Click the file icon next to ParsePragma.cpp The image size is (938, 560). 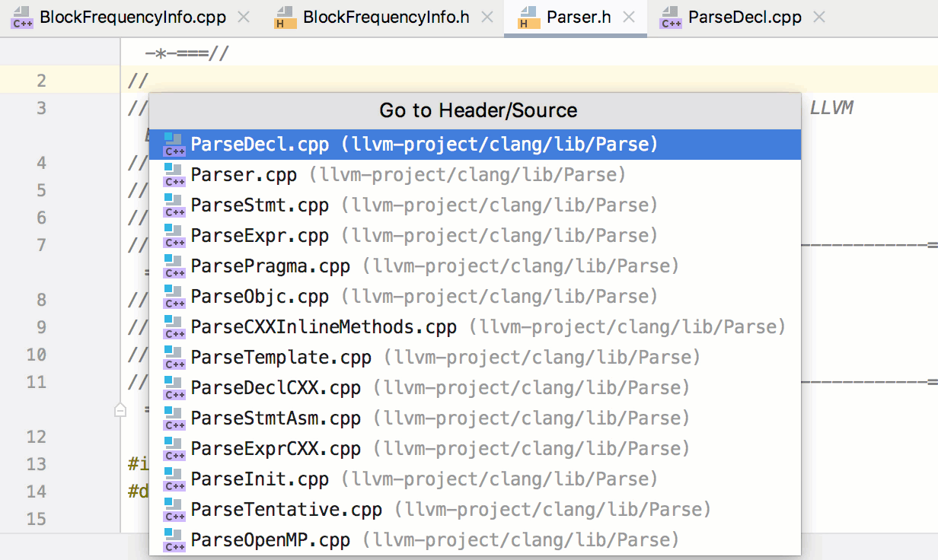(174, 266)
